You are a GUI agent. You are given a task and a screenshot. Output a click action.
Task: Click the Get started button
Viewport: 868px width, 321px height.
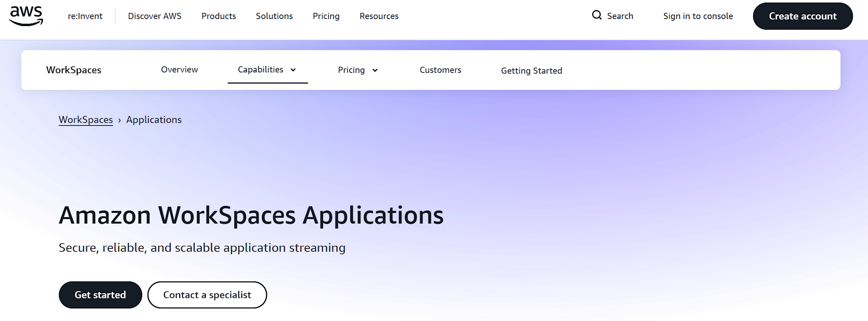(100, 295)
